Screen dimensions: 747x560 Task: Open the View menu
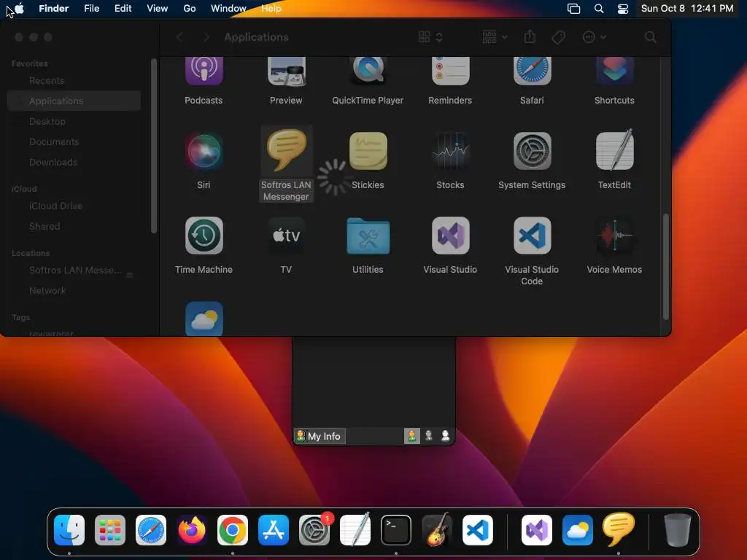click(x=158, y=8)
